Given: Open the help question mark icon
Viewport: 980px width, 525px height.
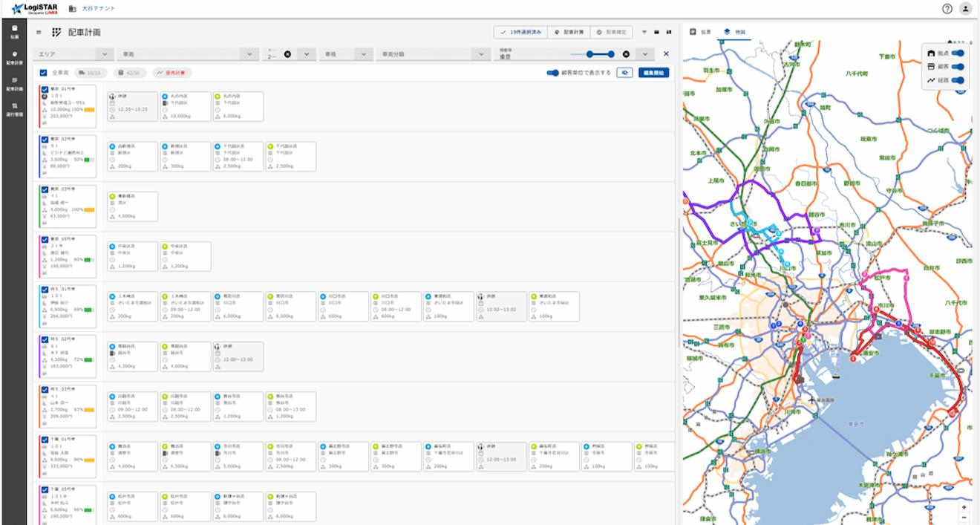Looking at the screenshot, I should (947, 9).
